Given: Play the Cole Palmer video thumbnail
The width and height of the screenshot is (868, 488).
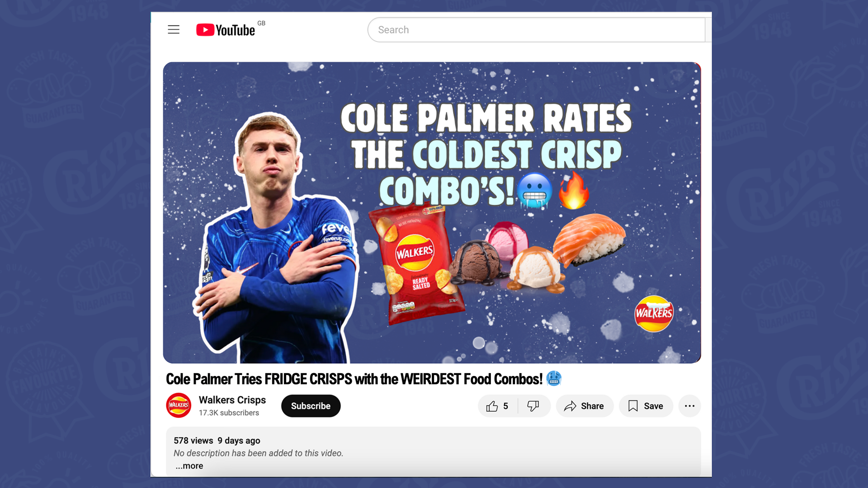Looking at the screenshot, I should click(x=432, y=212).
